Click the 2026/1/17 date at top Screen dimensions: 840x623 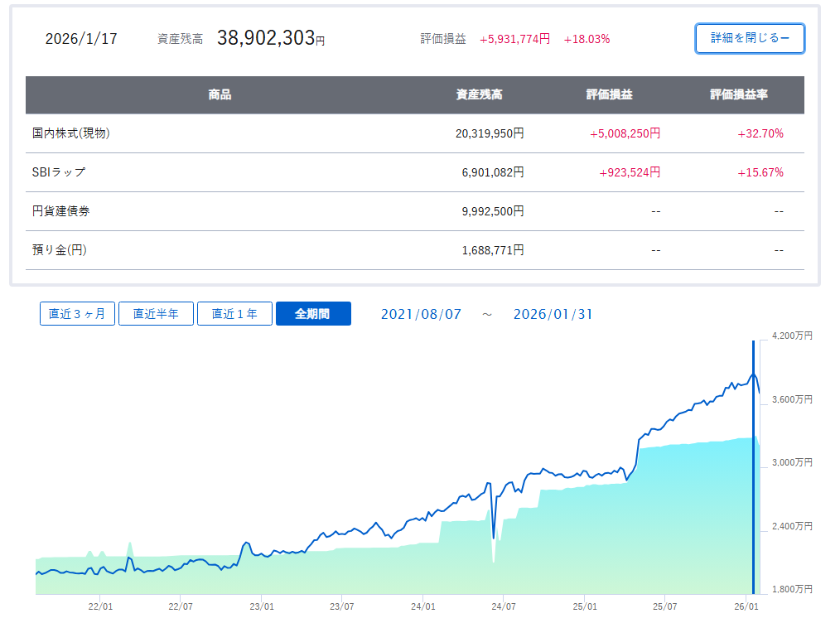tap(81, 39)
